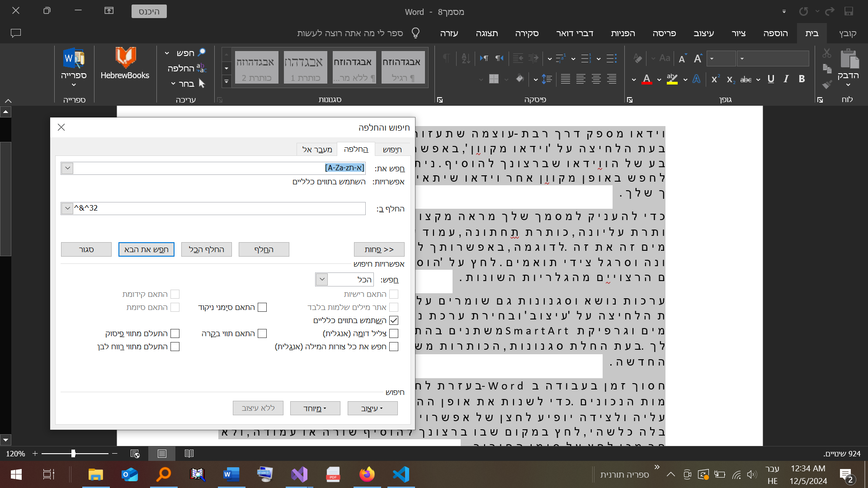Click the Format Painter brush icon
This screenshot has height=488, width=868.
(x=827, y=84)
